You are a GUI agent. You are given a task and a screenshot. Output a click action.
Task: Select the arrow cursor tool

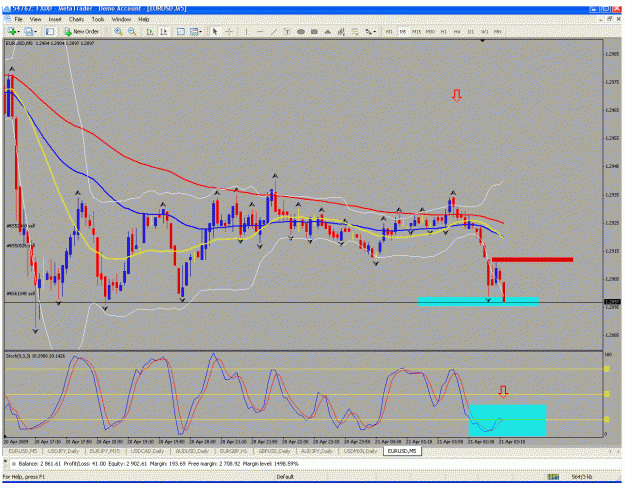tap(215, 31)
